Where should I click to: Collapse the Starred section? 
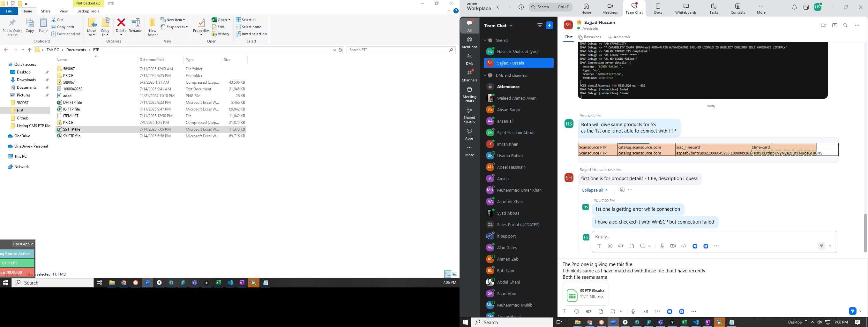[485, 40]
